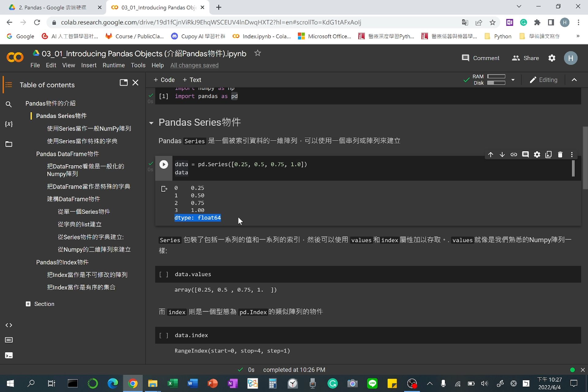Run the pd.Series code cell

[x=164, y=164]
